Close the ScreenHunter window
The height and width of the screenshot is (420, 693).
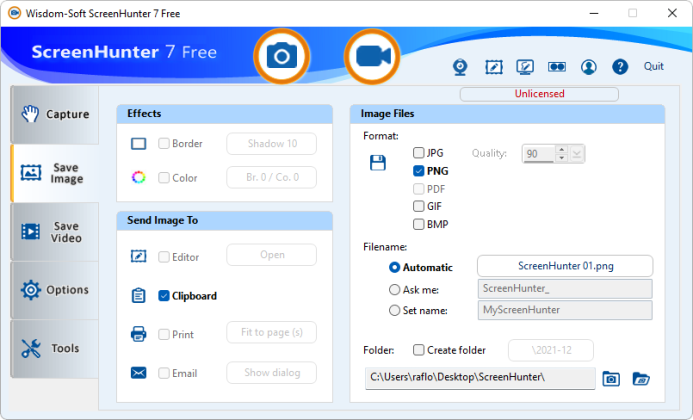(x=672, y=13)
